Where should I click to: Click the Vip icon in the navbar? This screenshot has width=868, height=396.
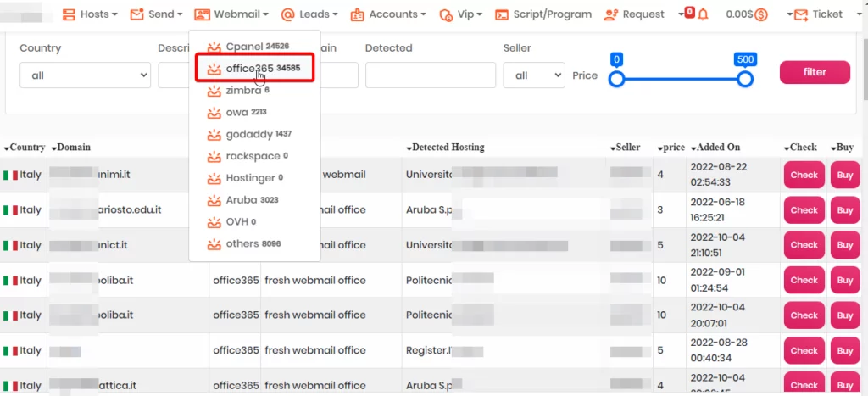pyautogui.click(x=446, y=14)
